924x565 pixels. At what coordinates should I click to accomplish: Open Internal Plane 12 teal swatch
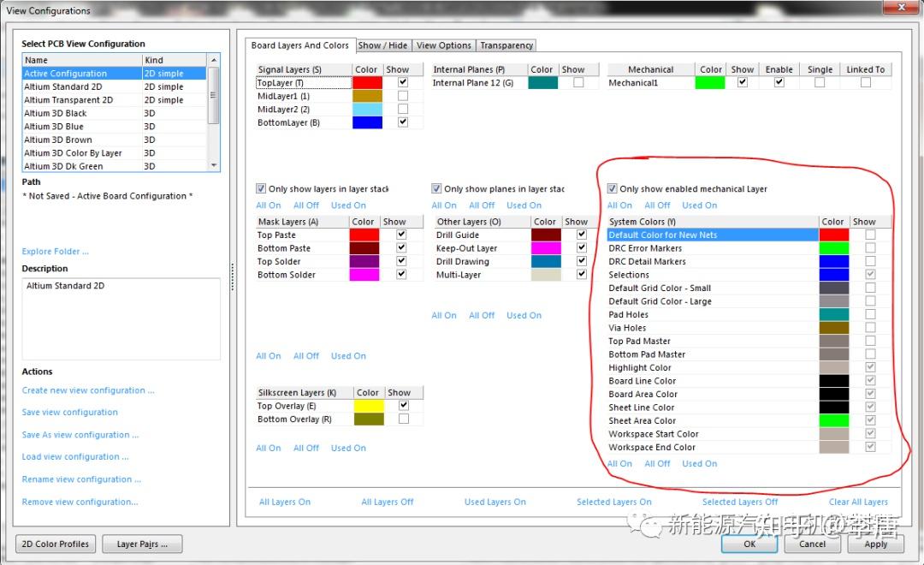click(542, 82)
